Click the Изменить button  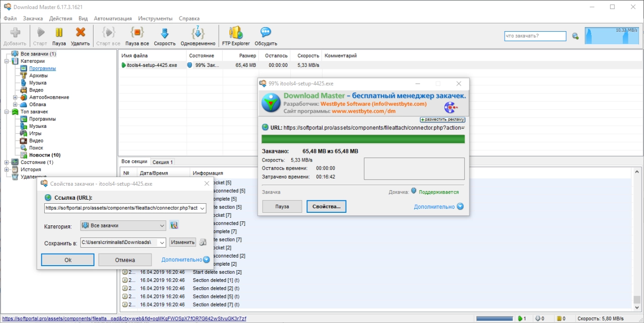click(x=183, y=242)
